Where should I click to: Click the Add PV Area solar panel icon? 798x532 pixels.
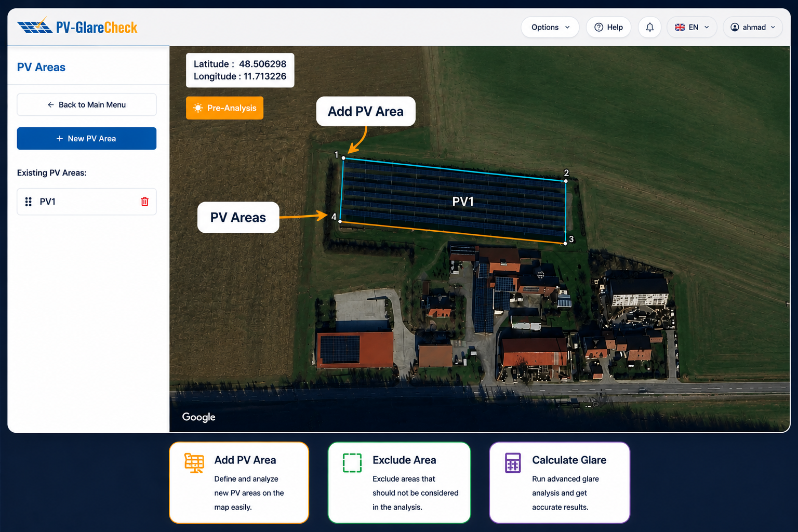point(194,463)
